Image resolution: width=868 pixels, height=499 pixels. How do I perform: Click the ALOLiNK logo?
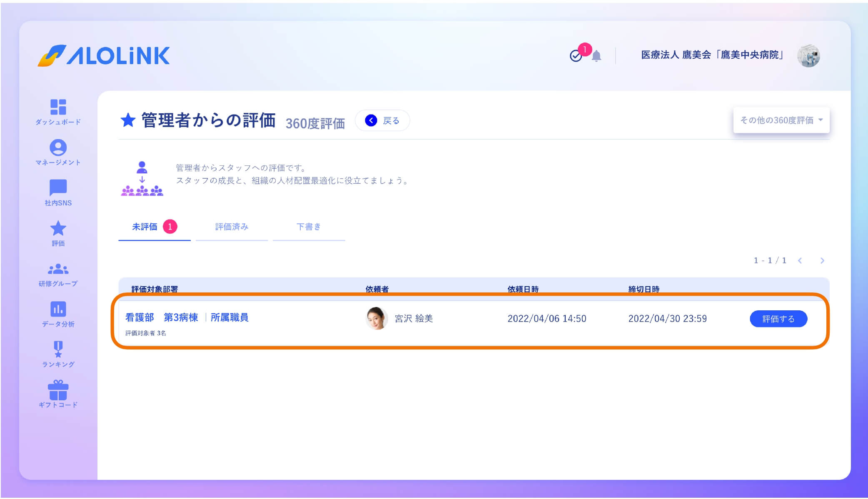tap(105, 55)
